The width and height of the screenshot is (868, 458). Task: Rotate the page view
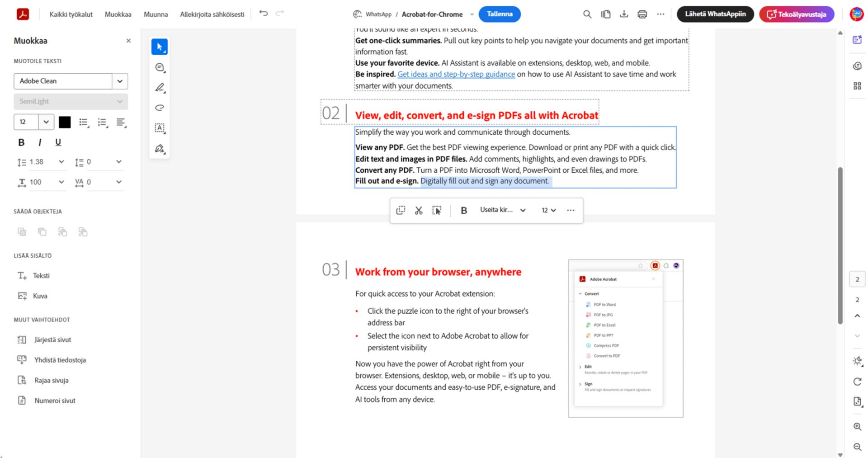(x=857, y=382)
